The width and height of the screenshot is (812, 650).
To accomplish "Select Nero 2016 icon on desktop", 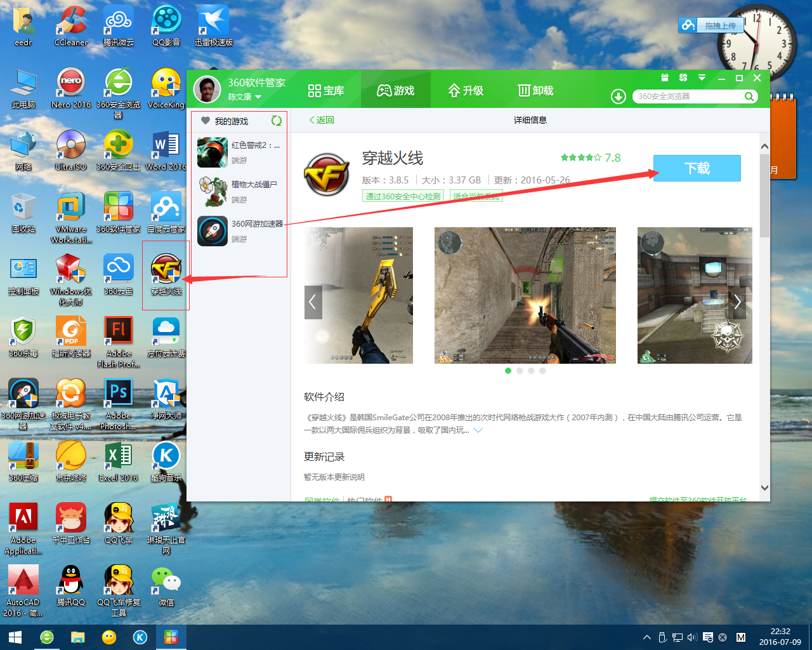I will click(x=71, y=88).
